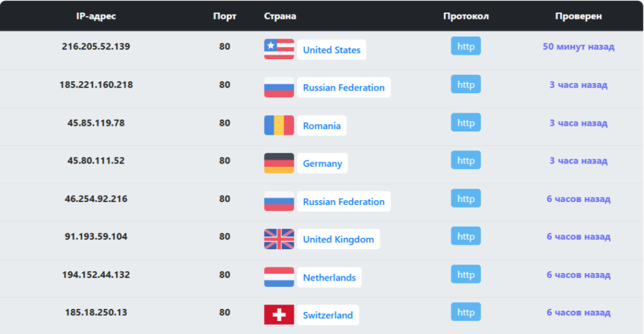644x334 pixels.
Task: Click the IP-адрес column header
Action: pos(96,16)
